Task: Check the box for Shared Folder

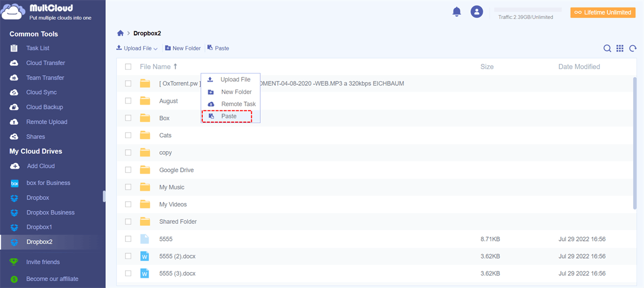Action: coord(128,221)
